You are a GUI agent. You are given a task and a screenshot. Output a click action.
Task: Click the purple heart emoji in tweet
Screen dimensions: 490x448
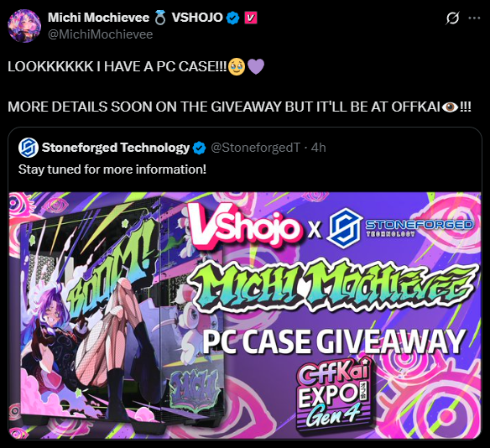click(256, 66)
